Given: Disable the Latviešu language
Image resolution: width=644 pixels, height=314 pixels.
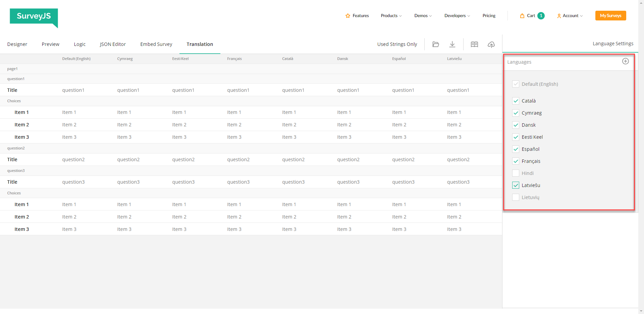Looking at the screenshot, I should (516, 185).
